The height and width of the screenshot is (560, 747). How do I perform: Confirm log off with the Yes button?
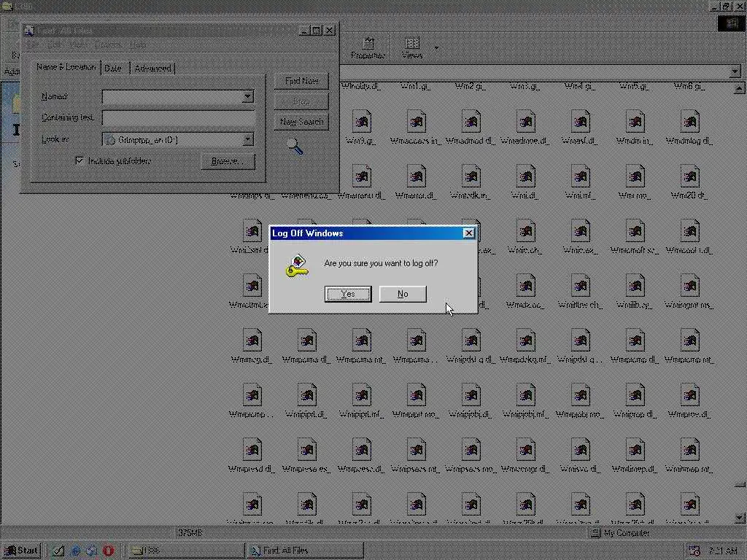[x=348, y=294]
